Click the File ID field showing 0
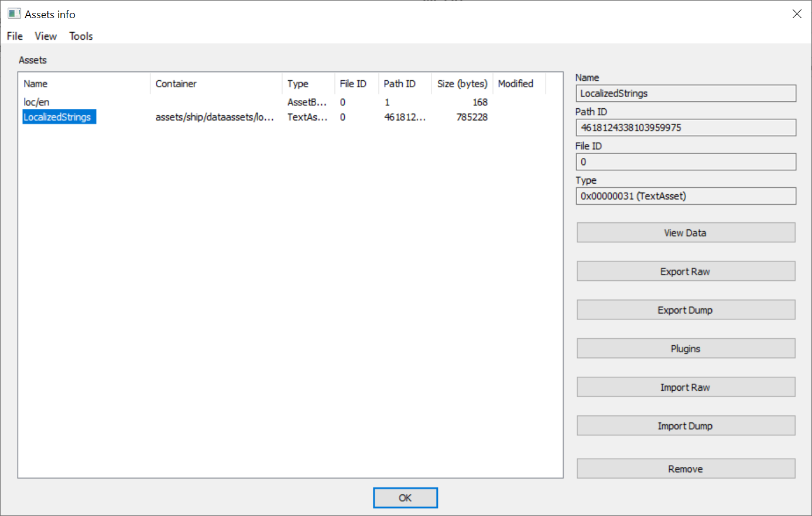812x516 pixels. (x=686, y=162)
